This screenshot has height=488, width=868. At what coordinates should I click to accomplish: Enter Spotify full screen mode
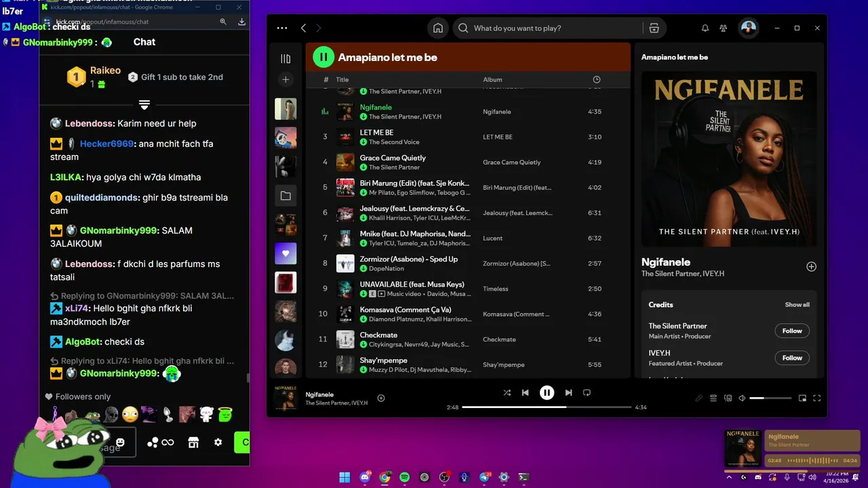click(x=817, y=399)
